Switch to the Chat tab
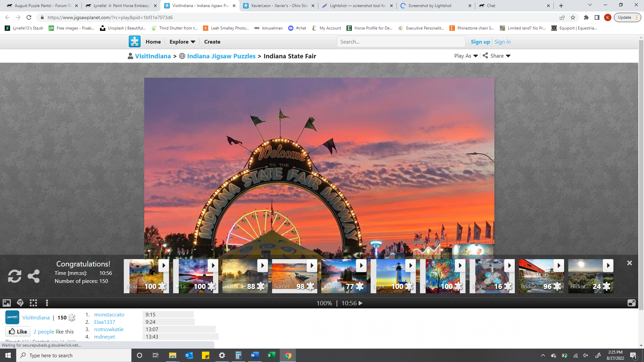The height and width of the screenshot is (362, 644). 515,6
